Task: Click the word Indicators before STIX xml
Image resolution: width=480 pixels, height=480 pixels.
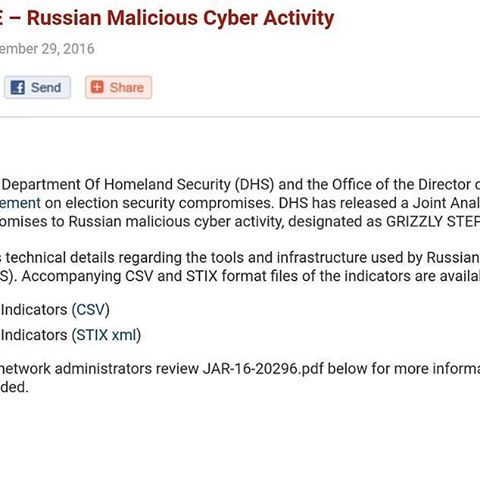Action: pos(34,335)
